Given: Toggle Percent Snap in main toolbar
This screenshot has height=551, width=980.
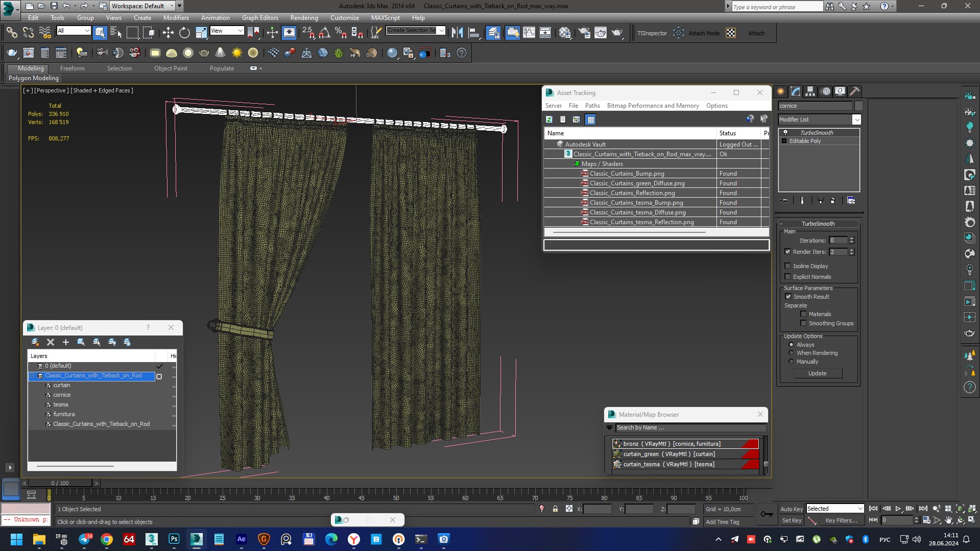Looking at the screenshot, I should pos(341,33).
